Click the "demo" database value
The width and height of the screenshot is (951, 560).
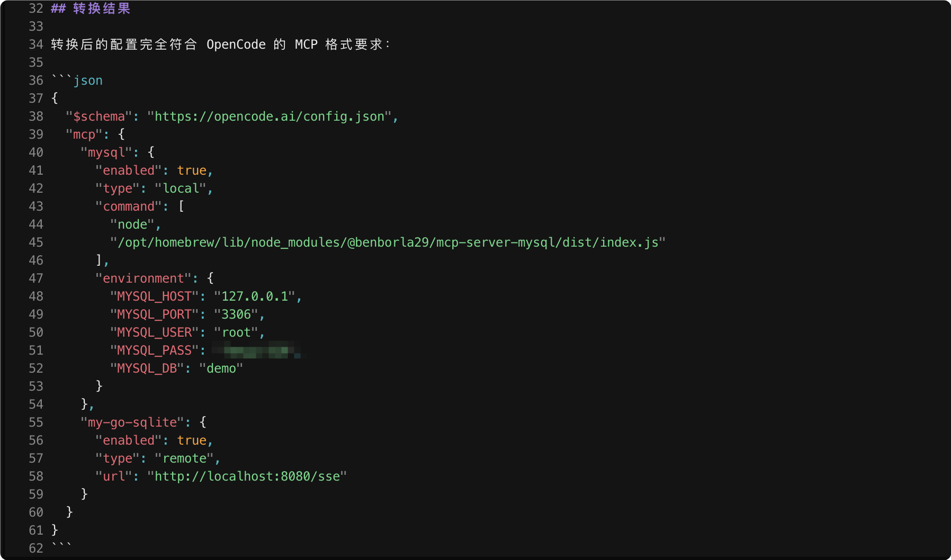click(221, 368)
